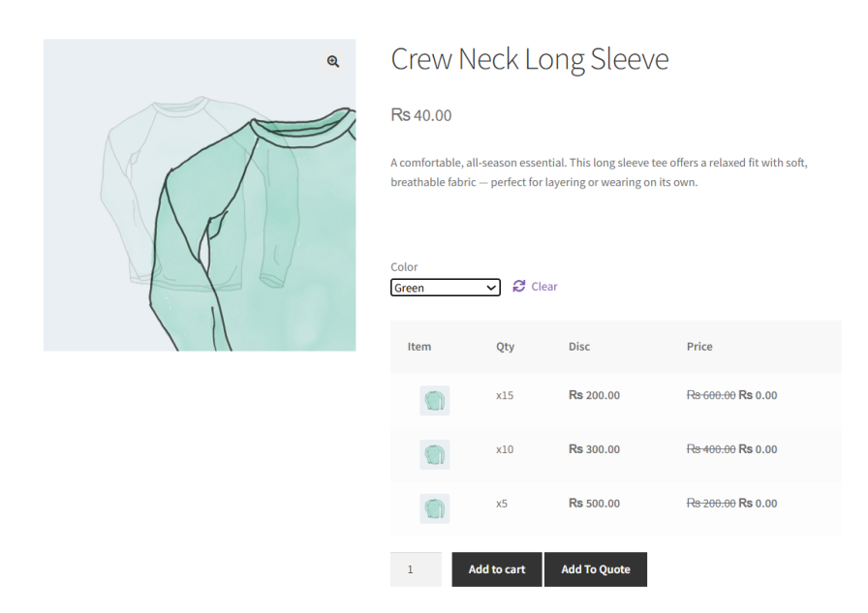Click the Disc column header
This screenshot has height=613, width=868.
click(x=579, y=347)
